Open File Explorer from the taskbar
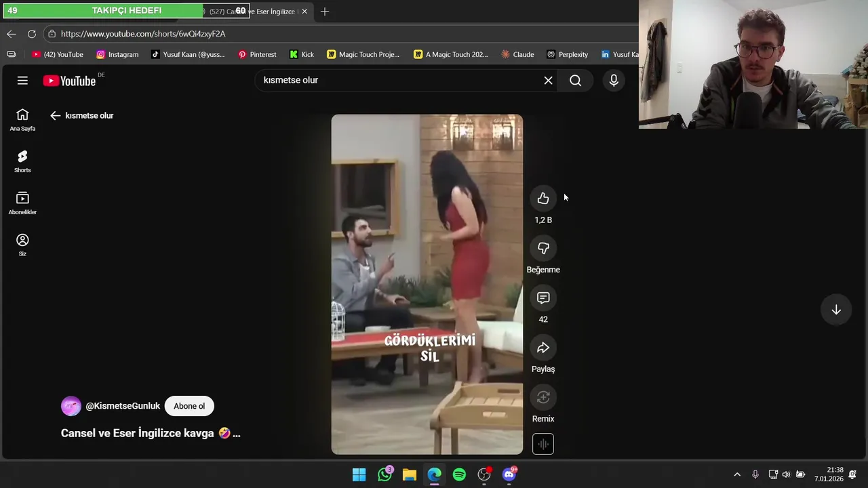The width and height of the screenshot is (868, 488). tap(410, 474)
